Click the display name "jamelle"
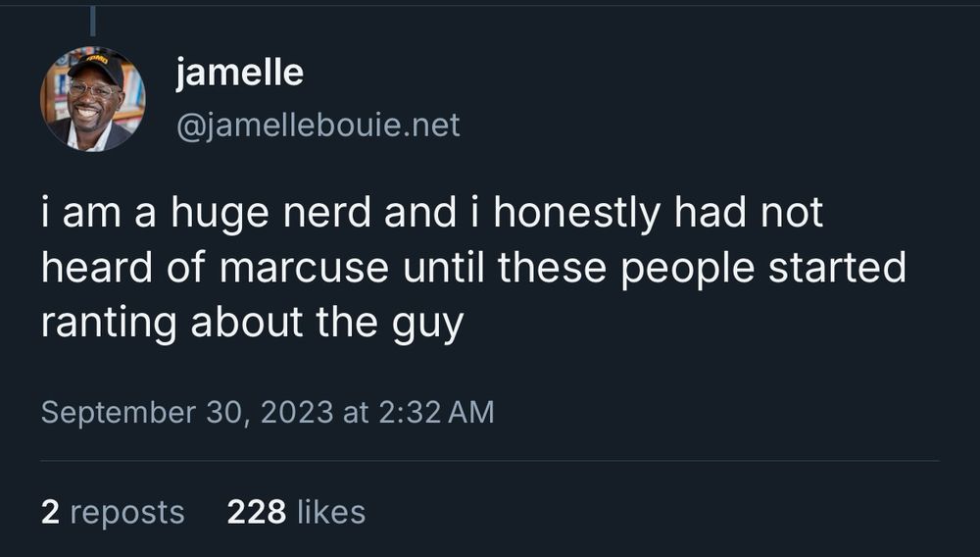Viewport: 980px width, 557px height. (239, 73)
